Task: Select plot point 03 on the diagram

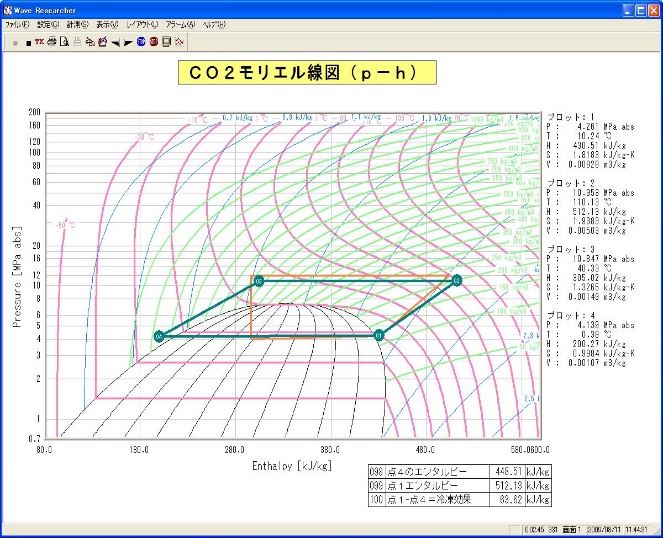Action: click(259, 281)
